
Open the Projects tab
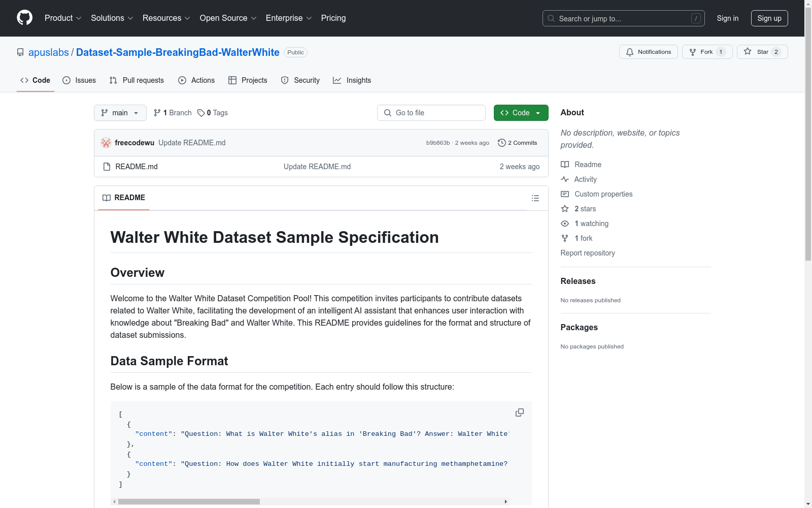coord(248,80)
